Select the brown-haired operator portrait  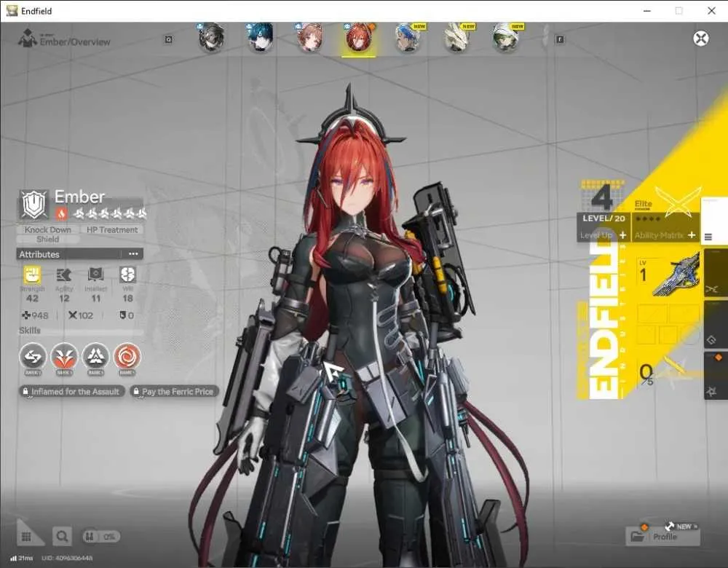click(309, 37)
